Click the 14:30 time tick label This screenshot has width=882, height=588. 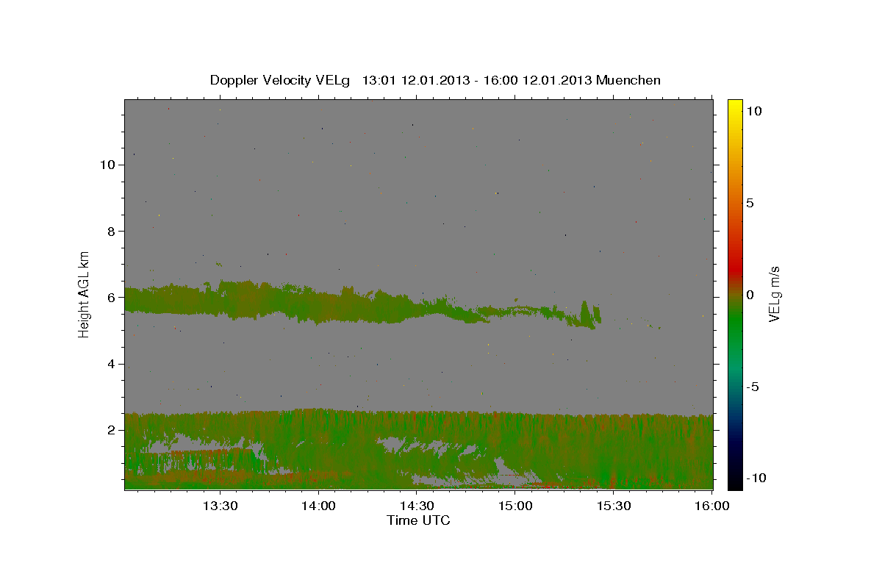(417, 506)
